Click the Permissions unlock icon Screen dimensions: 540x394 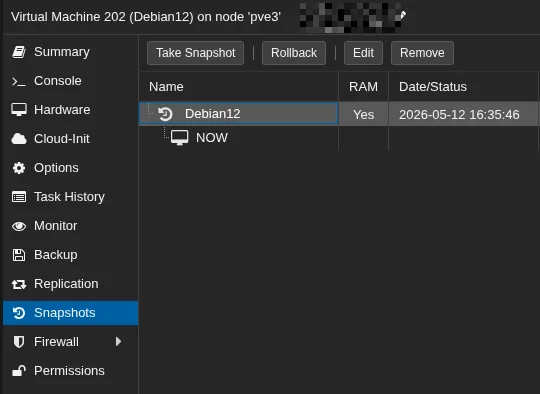19,371
